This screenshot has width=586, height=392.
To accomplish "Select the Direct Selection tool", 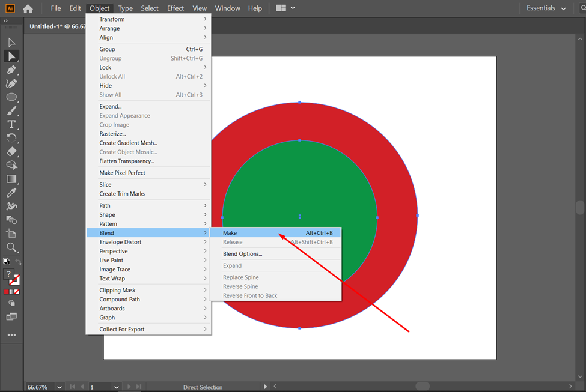I will pyautogui.click(x=11, y=56).
